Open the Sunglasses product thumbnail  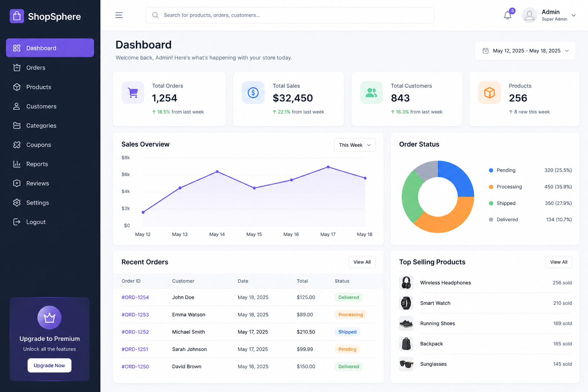coord(406,364)
